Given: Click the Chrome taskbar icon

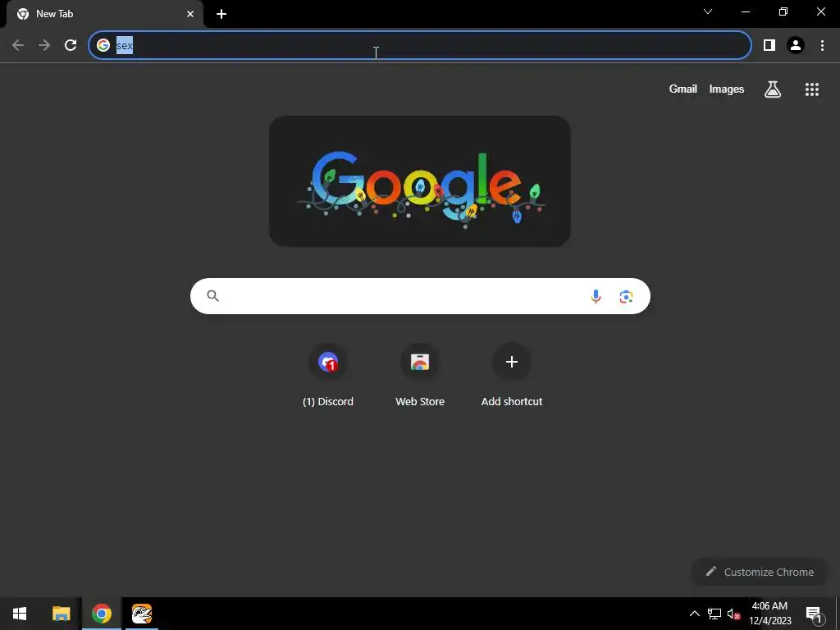Looking at the screenshot, I should coord(102,614).
